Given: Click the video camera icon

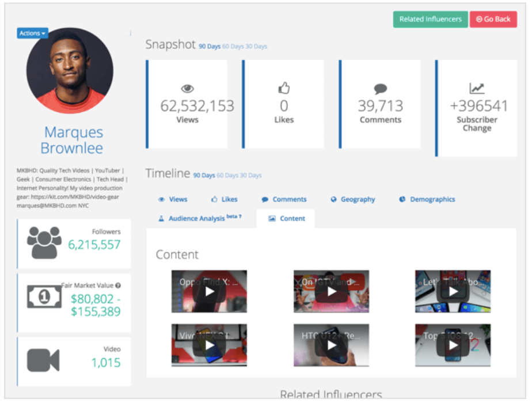Looking at the screenshot, I should click(x=43, y=360).
